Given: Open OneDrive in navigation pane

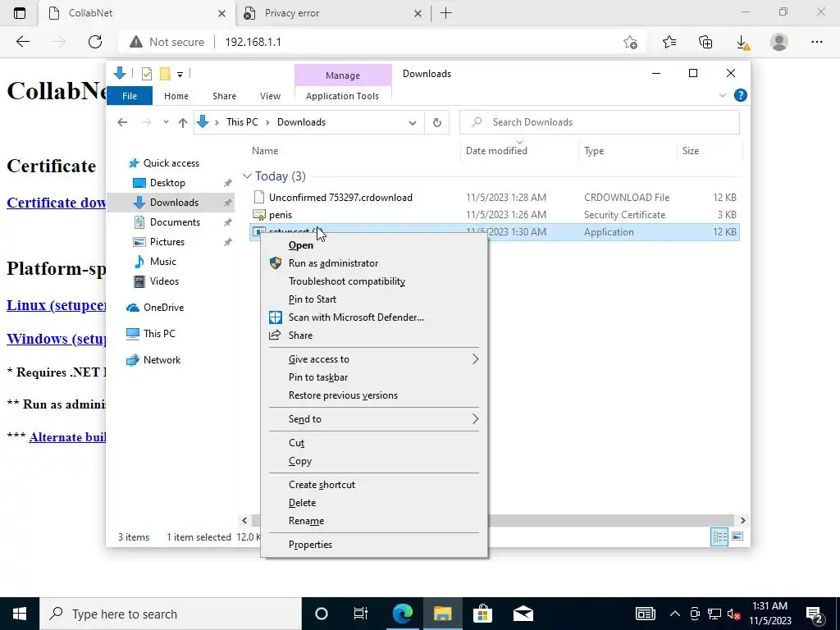Looking at the screenshot, I should click(163, 308).
